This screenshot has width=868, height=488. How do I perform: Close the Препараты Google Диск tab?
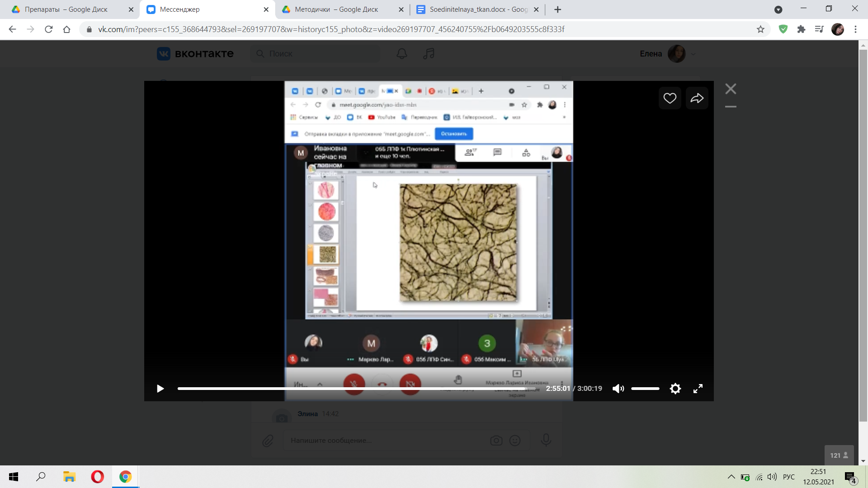coord(131,9)
